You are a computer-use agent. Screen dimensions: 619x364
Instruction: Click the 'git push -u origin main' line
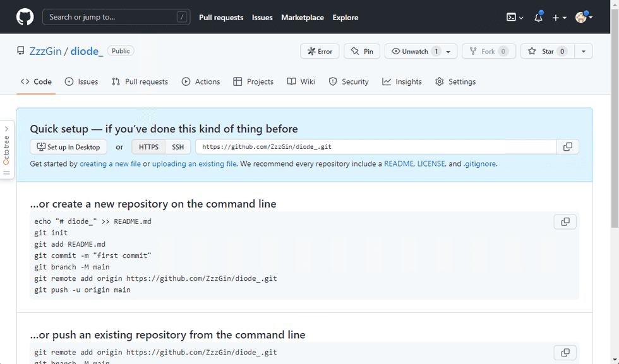83,290
